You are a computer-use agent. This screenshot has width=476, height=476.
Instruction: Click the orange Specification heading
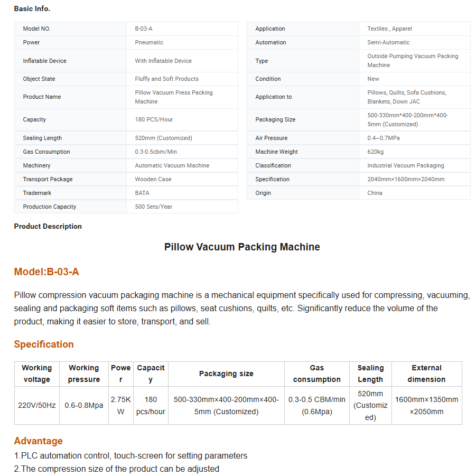coord(44,344)
